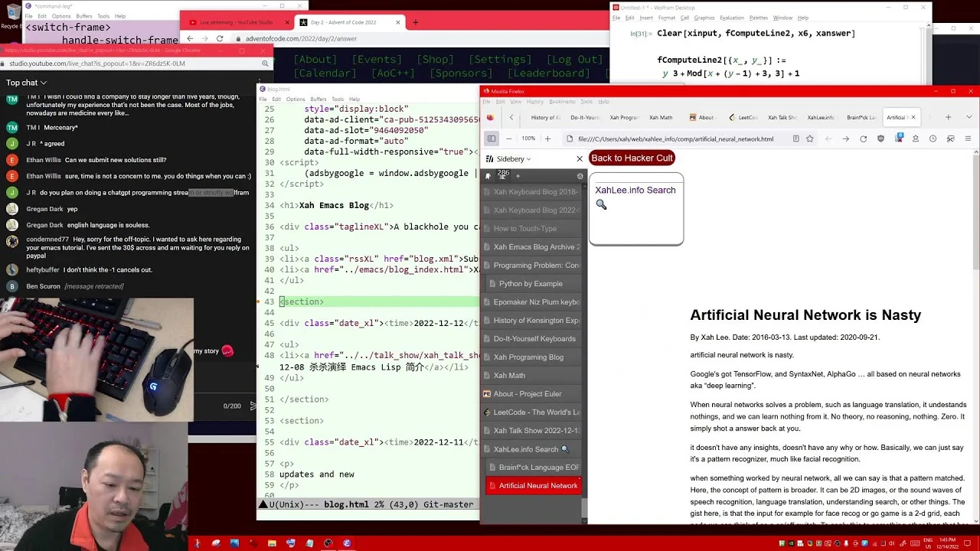The width and height of the screenshot is (980, 551).
Task: Open the Bookmarks menu in Firefox
Action: point(562,101)
